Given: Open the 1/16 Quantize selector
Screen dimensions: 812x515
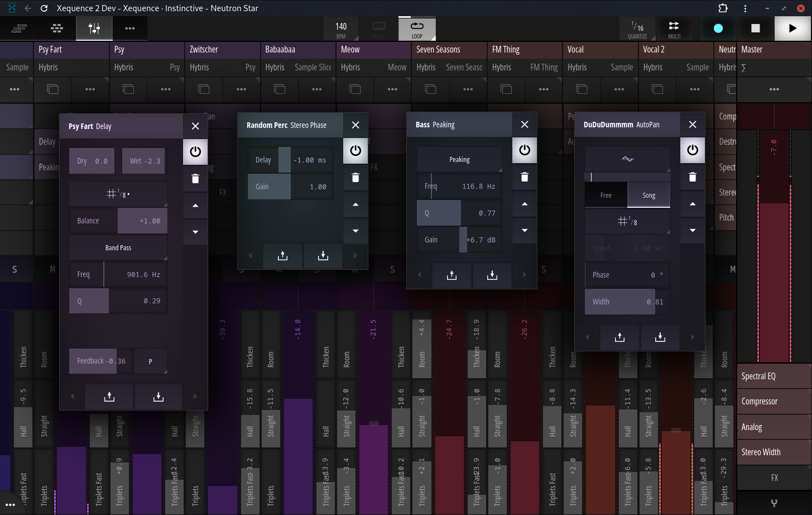Looking at the screenshot, I should pyautogui.click(x=637, y=28).
